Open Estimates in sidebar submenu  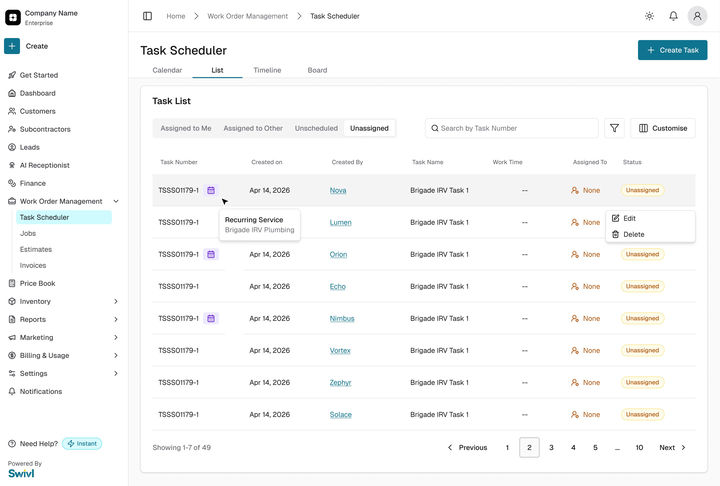[36, 249]
